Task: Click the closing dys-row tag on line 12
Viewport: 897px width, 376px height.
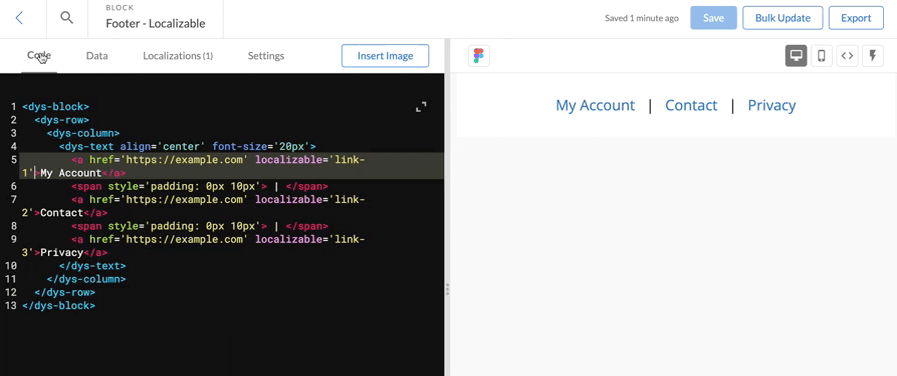Action: click(65, 292)
